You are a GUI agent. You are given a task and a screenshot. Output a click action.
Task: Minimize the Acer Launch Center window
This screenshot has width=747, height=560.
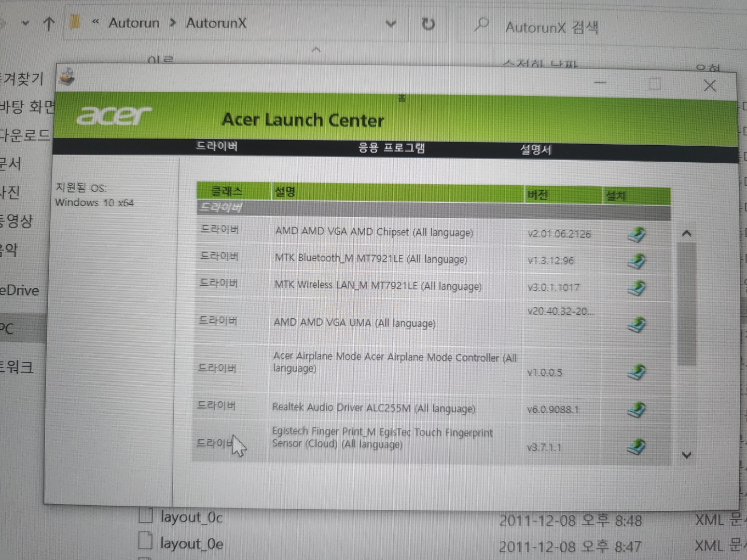pyautogui.click(x=600, y=83)
